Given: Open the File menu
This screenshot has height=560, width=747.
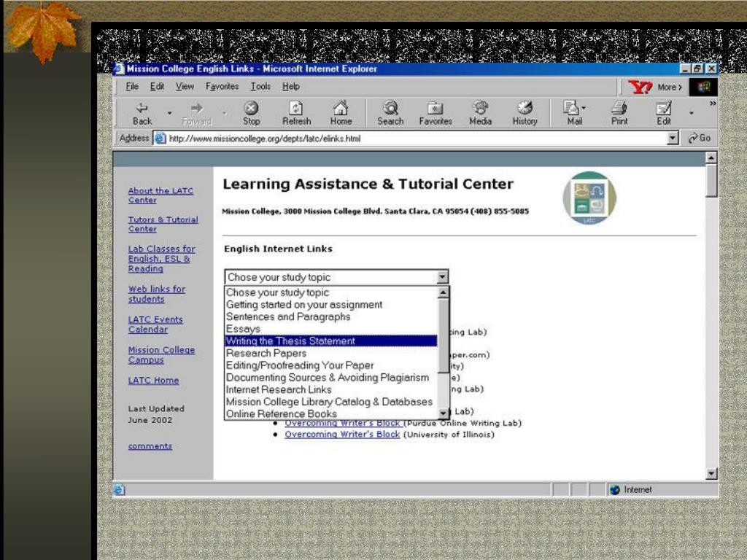Looking at the screenshot, I should coord(132,87).
